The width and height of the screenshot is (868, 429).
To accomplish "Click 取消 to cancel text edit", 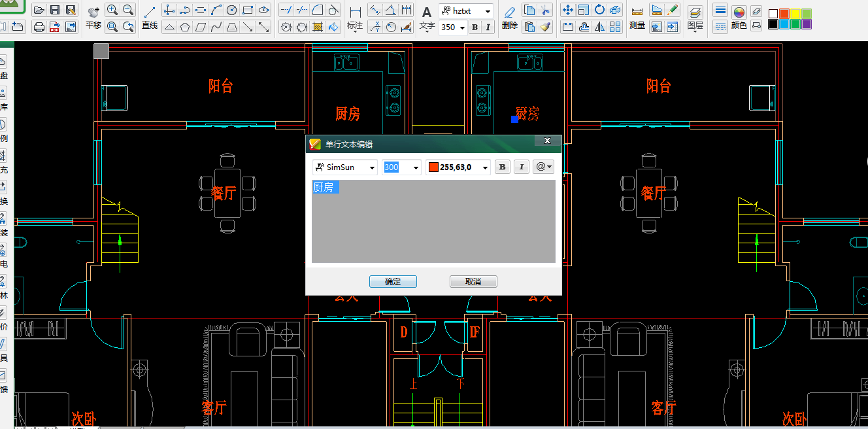I will coord(473,282).
